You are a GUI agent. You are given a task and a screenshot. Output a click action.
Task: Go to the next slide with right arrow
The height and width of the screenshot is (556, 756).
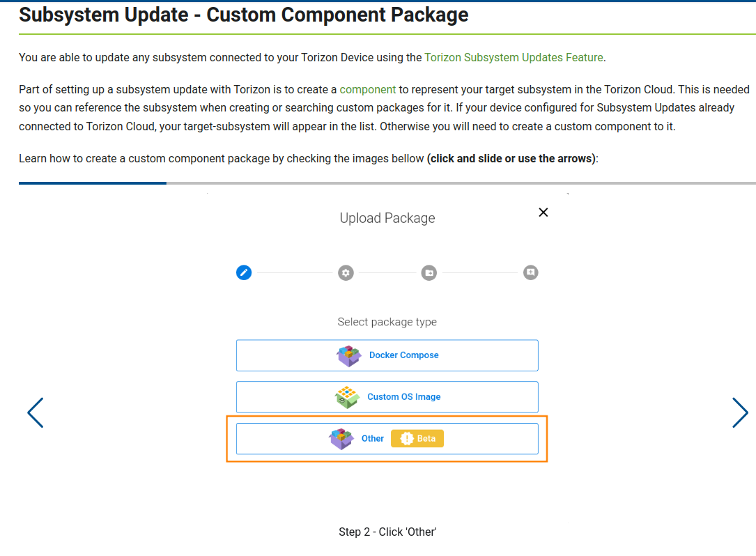[x=739, y=412]
